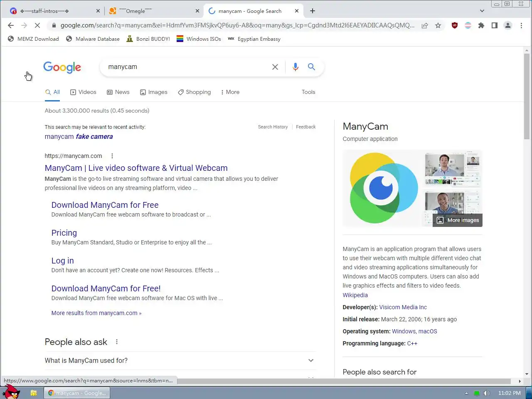Open file explorer from the taskbar
Image resolution: width=532 pixels, height=399 pixels.
coord(34,393)
